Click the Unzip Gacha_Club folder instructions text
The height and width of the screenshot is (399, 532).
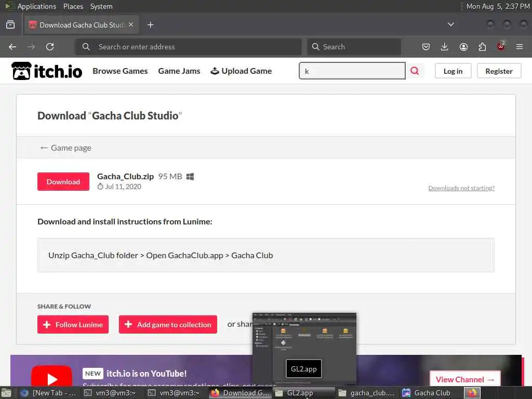161,255
